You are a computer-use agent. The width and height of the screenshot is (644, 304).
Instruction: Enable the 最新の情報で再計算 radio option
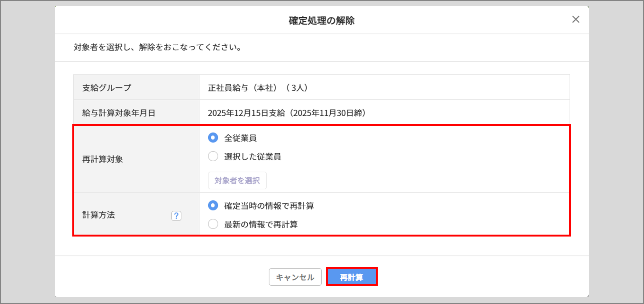tap(213, 224)
